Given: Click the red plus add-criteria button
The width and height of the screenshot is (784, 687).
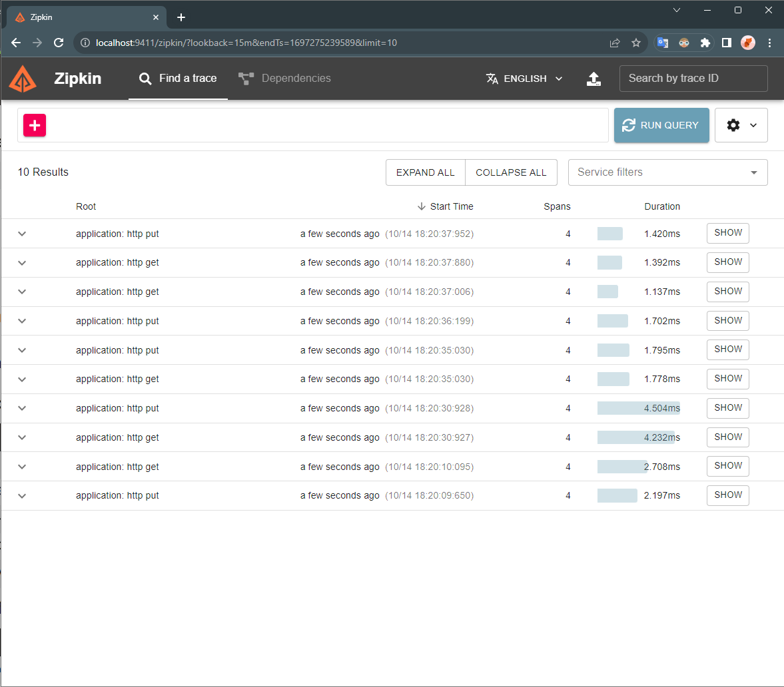Looking at the screenshot, I should (35, 125).
